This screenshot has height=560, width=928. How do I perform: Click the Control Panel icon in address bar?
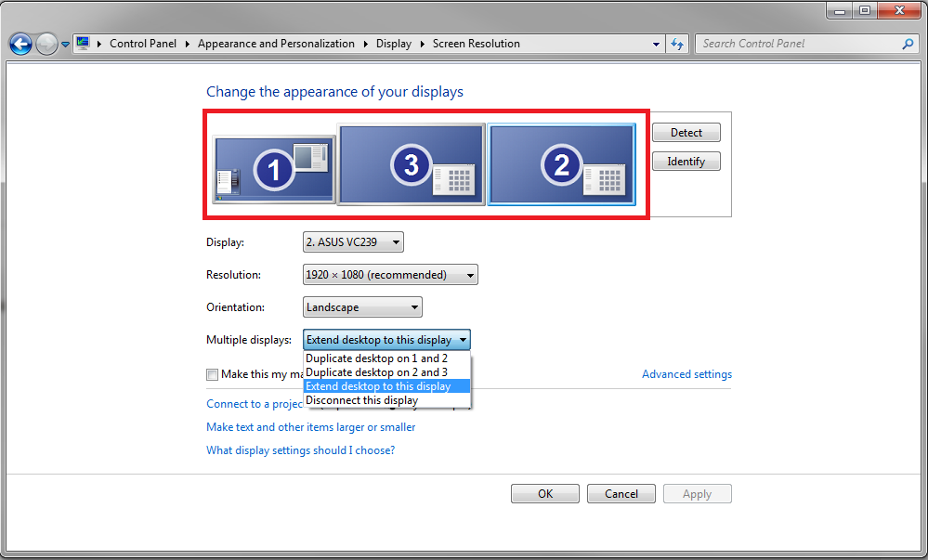coord(84,44)
